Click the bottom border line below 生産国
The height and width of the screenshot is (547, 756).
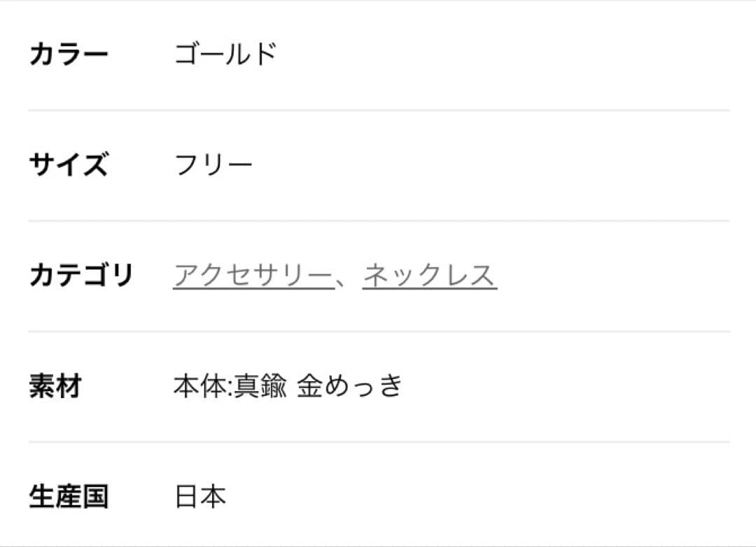(378, 546)
